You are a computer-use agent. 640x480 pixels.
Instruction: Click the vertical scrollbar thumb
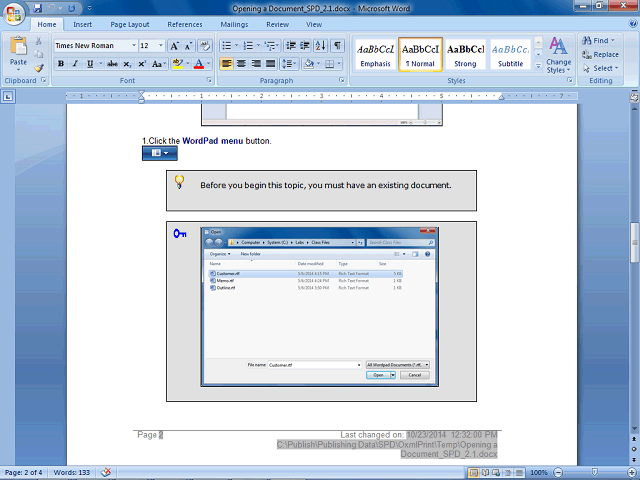coord(634,242)
